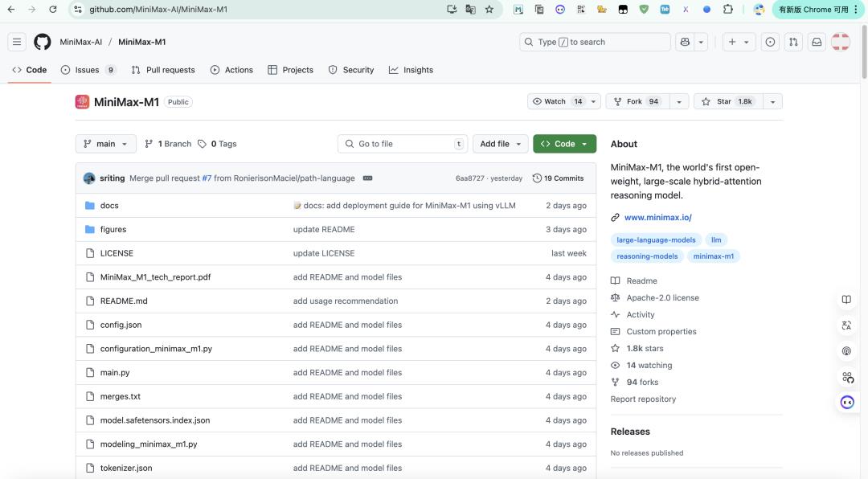Open the 有新版 Chrome 可用 update button

pos(817,10)
